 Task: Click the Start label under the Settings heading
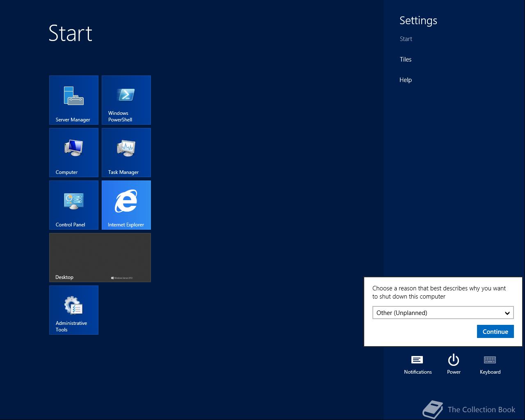pyautogui.click(x=406, y=39)
